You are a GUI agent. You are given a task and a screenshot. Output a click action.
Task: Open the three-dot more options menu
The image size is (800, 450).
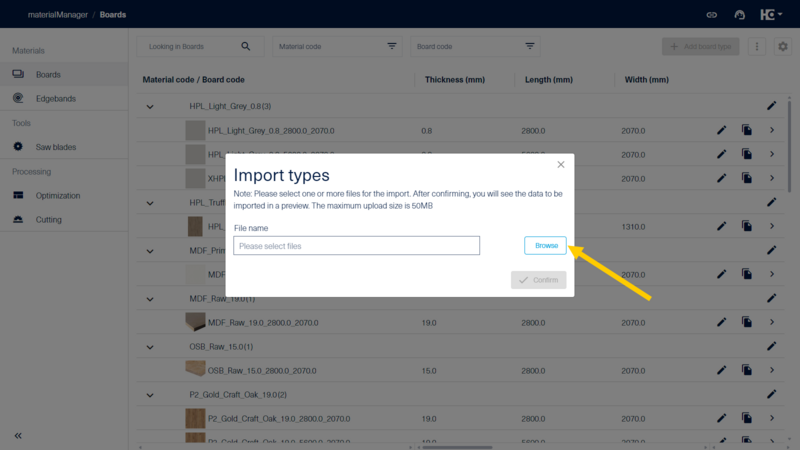(757, 46)
